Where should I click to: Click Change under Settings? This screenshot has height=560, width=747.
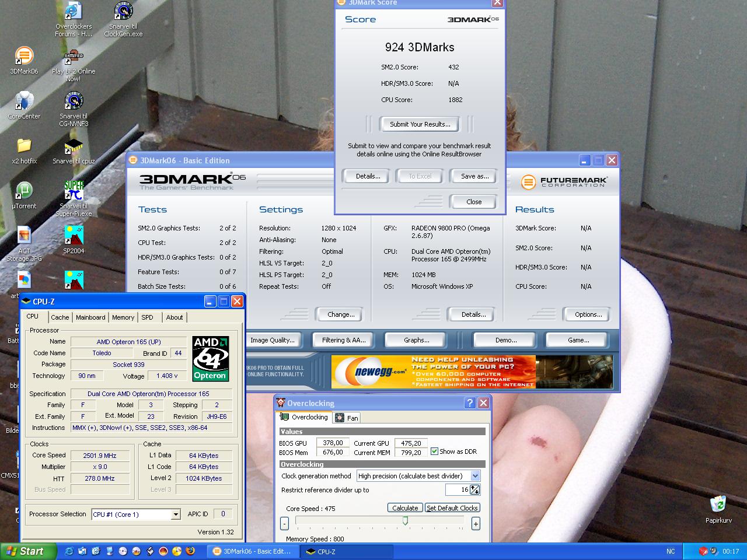(x=341, y=314)
